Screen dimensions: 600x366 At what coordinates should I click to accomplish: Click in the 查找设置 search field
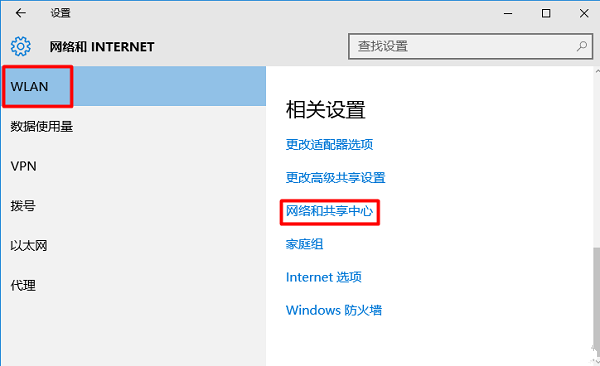[x=470, y=46]
